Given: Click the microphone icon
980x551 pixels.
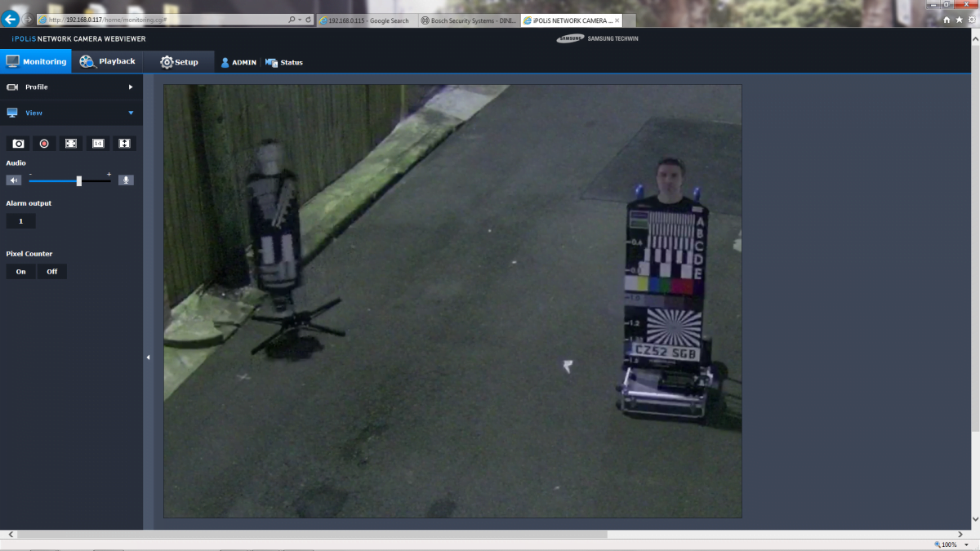Looking at the screenshot, I should [126, 180].
